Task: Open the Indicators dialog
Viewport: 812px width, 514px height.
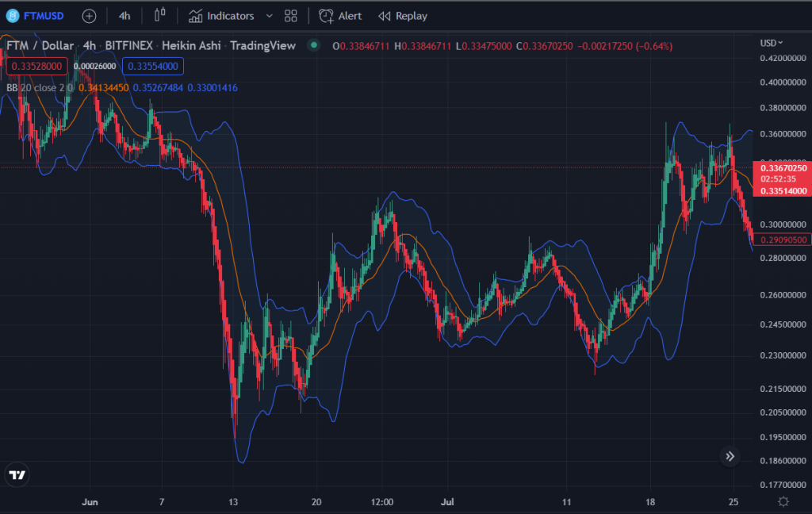Action: [222, 16]
